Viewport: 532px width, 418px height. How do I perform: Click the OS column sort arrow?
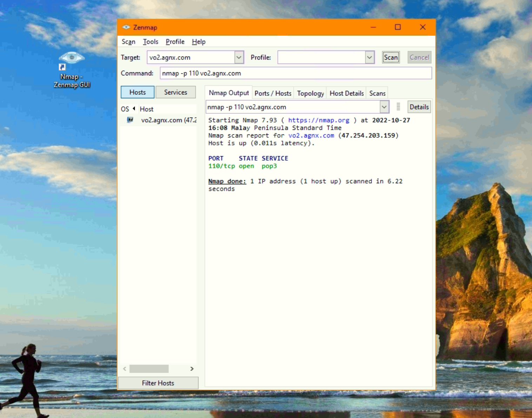[x=134, y=109]
